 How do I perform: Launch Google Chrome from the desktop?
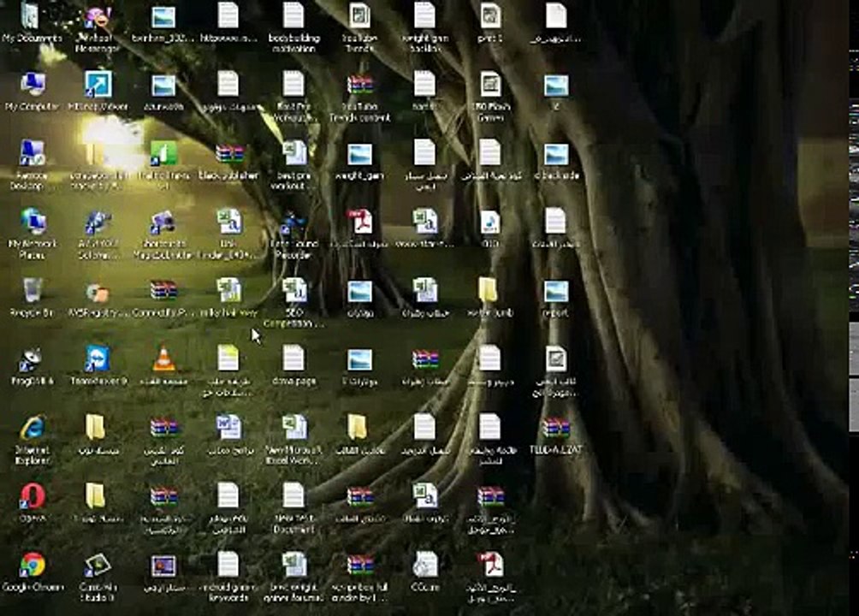[33, 565]
